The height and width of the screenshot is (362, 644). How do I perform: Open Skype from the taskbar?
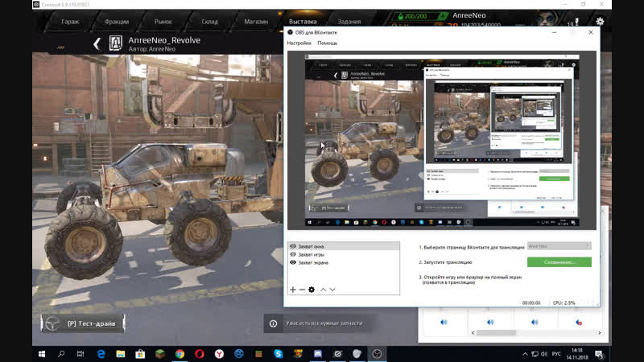point(279,354)
